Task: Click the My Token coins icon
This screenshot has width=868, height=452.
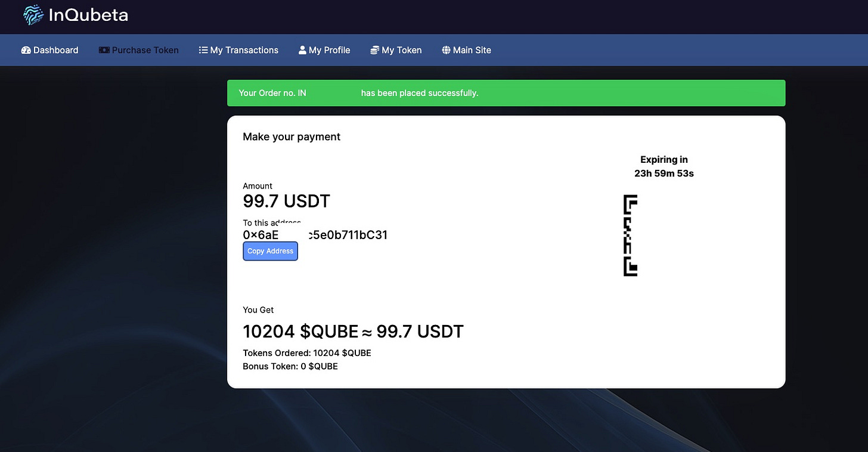Action: (x=375, y=50)
